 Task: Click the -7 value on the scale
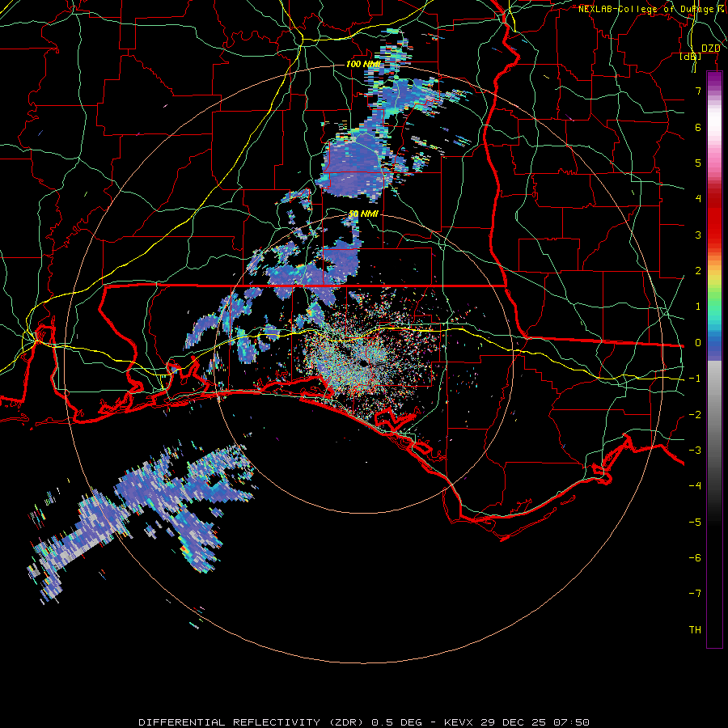click(695, 594)
